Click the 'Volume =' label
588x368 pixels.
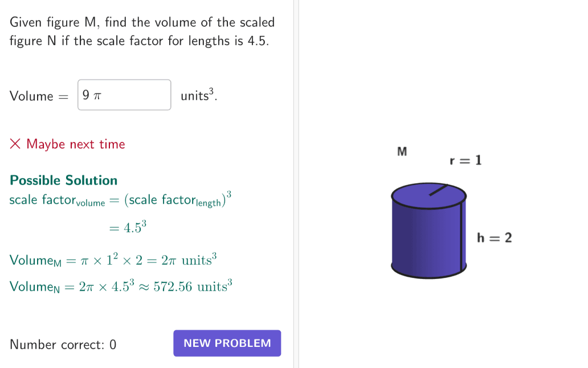click(x=39, y=96)
